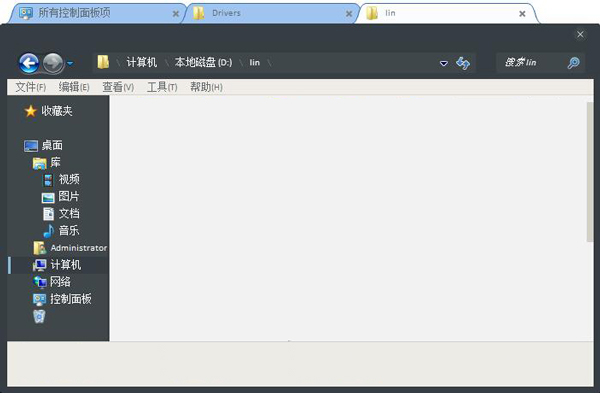Open the 帮助(H) menu
600x393 pixels.
(x=206, y=87)
